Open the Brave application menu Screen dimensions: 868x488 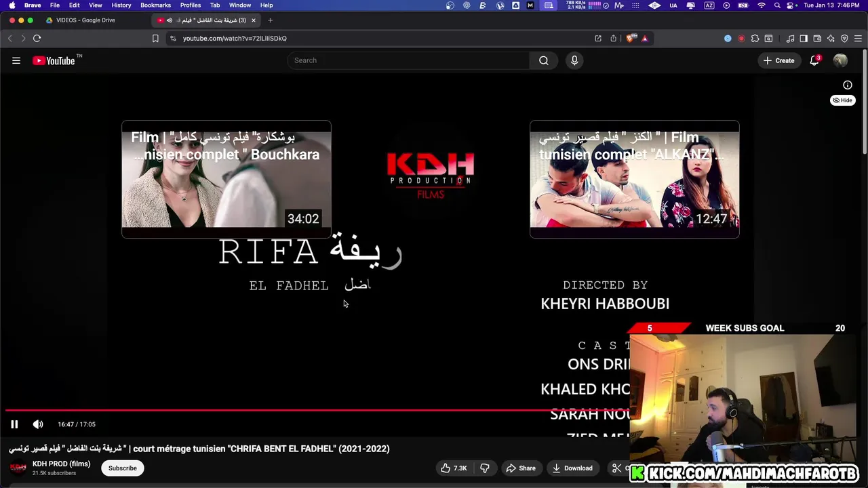pos(33,5)
